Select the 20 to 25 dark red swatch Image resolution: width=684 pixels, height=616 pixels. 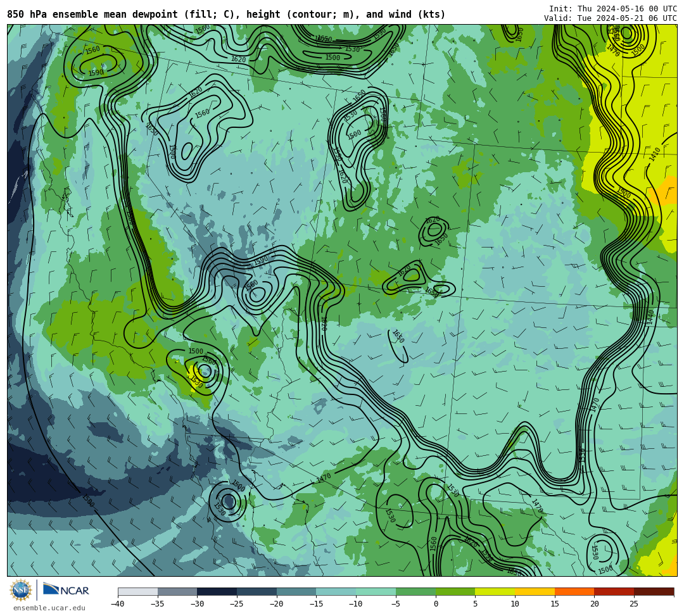[614, 591]
